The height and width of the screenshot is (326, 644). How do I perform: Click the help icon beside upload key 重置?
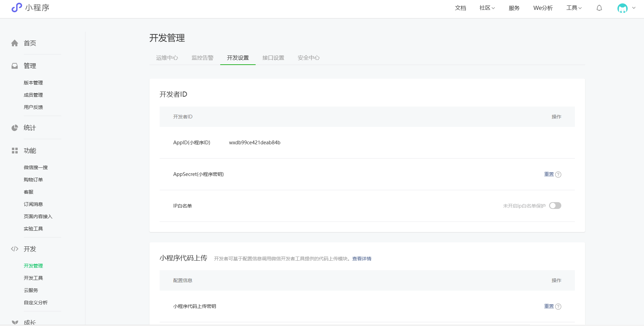[558, 307]
